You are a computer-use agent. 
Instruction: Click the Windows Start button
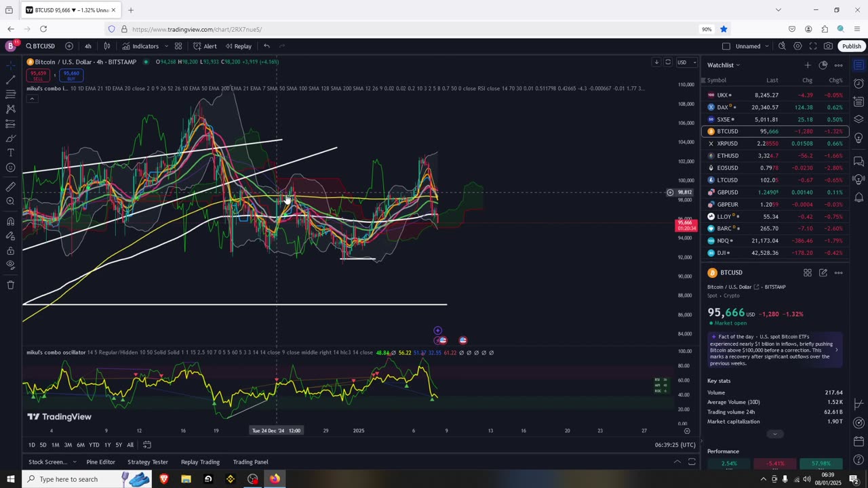[x=10, y=479]
